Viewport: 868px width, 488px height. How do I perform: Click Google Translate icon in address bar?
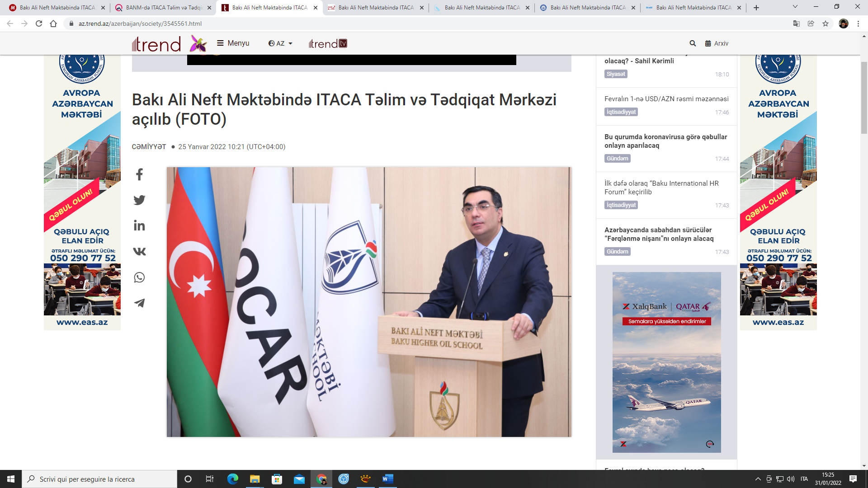click(x=797, y=23)
